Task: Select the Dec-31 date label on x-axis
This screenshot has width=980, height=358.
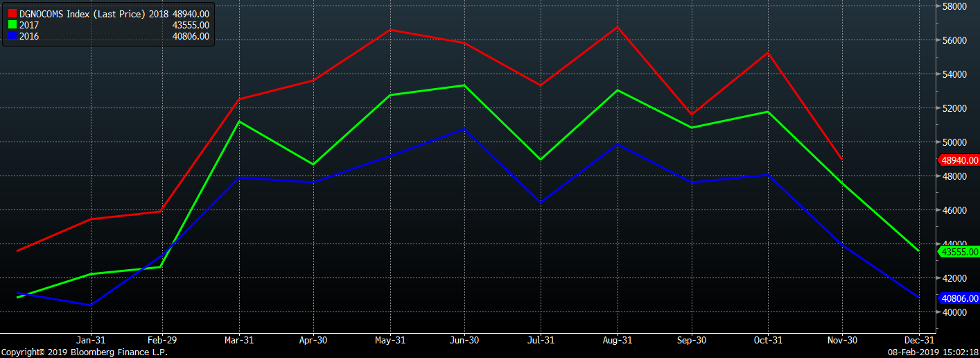Action: pos(918,340)
